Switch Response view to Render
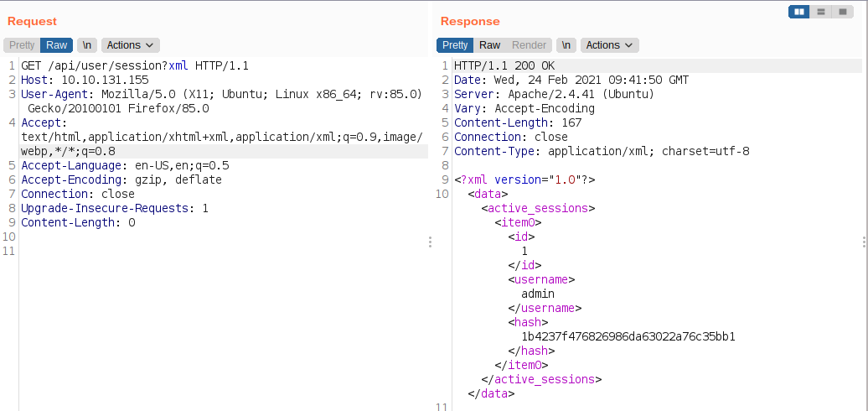This screenshot has width=868, height=411. [x=530, y=45]
